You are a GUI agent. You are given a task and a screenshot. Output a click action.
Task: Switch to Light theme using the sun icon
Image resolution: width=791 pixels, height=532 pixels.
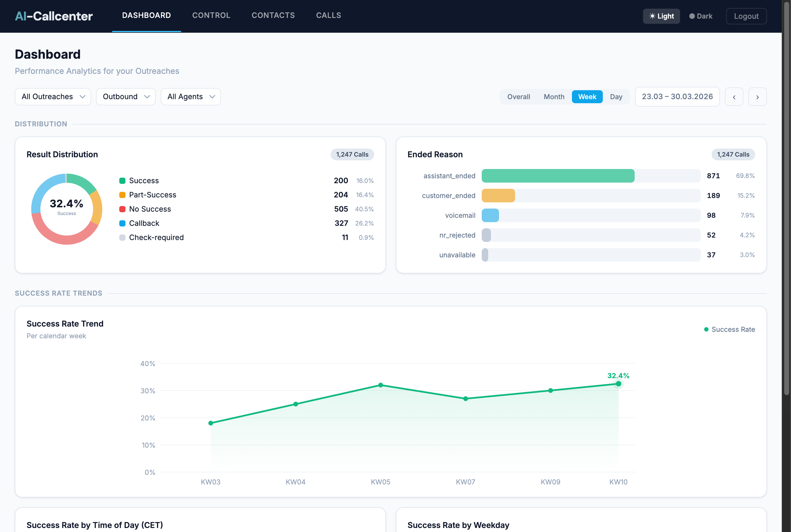661,16
